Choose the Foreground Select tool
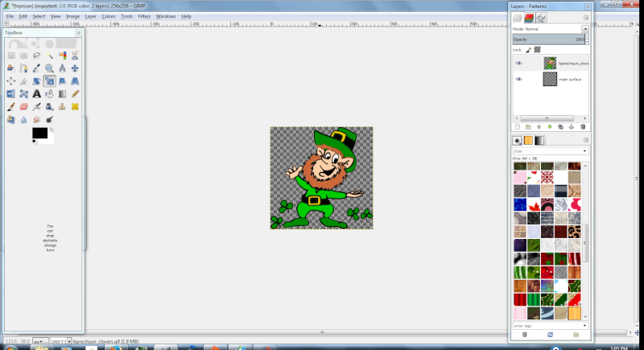 [x=11, y=68]
